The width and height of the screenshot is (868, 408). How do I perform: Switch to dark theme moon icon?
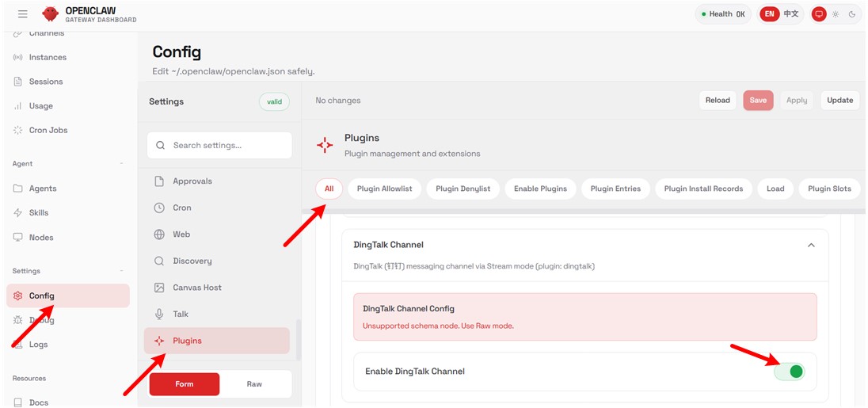[x=852, y=14]
